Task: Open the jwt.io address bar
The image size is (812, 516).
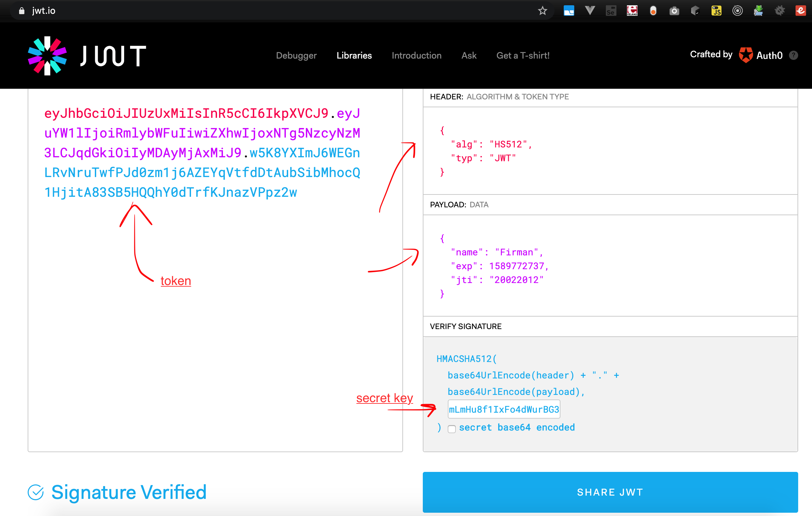Action: pos(44,11)
